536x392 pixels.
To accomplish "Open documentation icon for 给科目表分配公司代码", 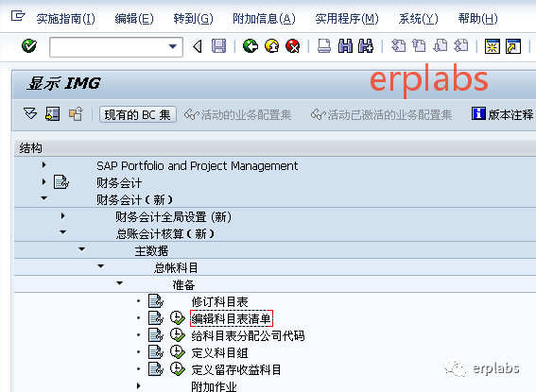I will 156,335.
